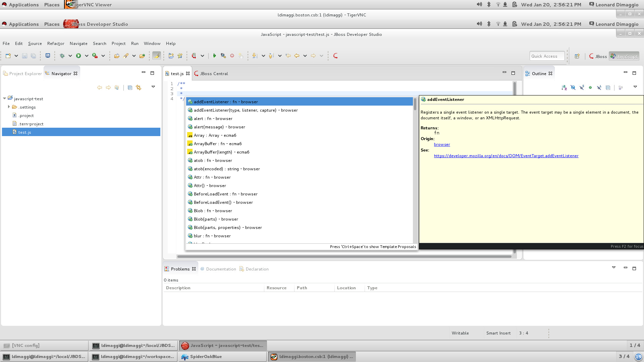Image resolution: width=644 pixels, height=362 pixels.
Task: Open the perspective chooser icon
Action: [577, 56]
